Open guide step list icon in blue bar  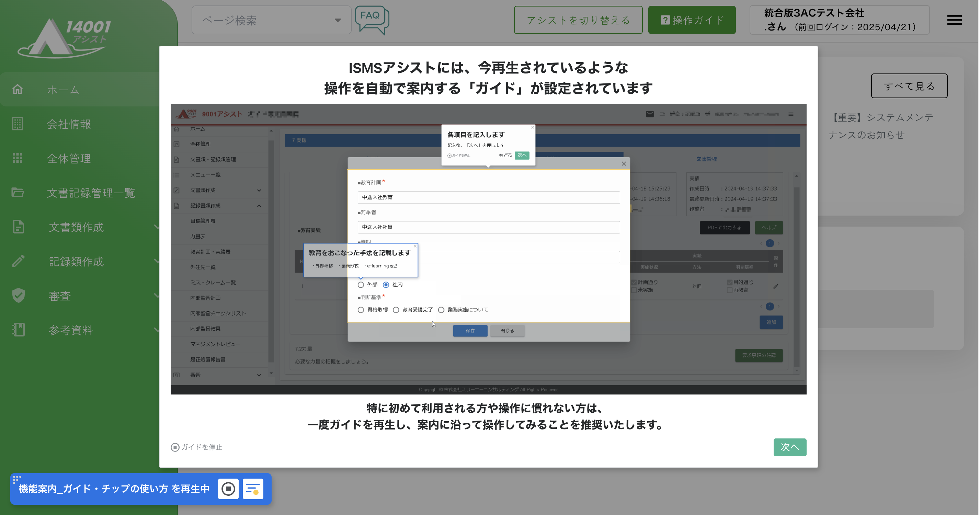(253, 489)
